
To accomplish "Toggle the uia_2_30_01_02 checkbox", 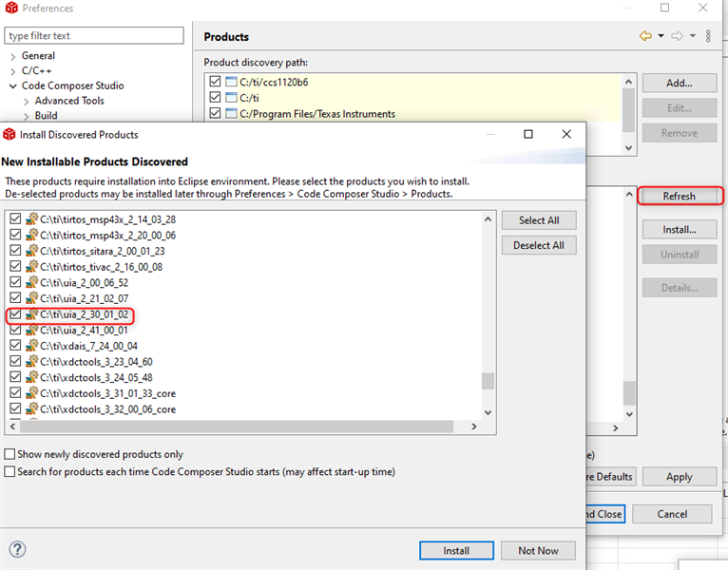I will pos(15,313).
